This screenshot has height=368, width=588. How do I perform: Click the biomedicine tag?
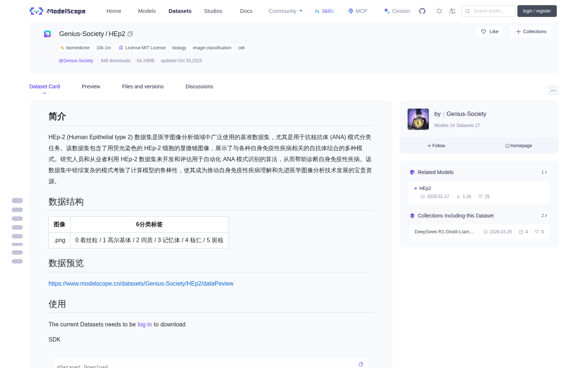[x=75, y=48]
